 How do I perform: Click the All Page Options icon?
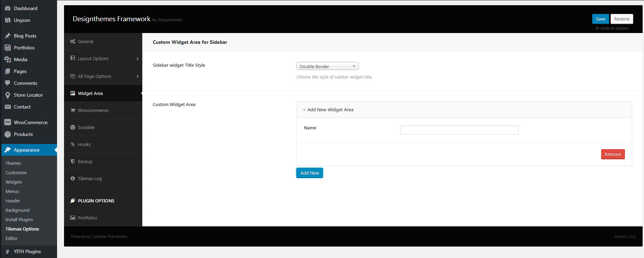(x=73, y=76)
